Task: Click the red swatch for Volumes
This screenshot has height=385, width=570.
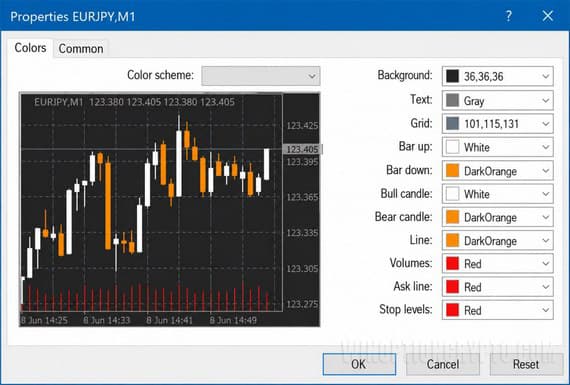Action: point(452,263)
